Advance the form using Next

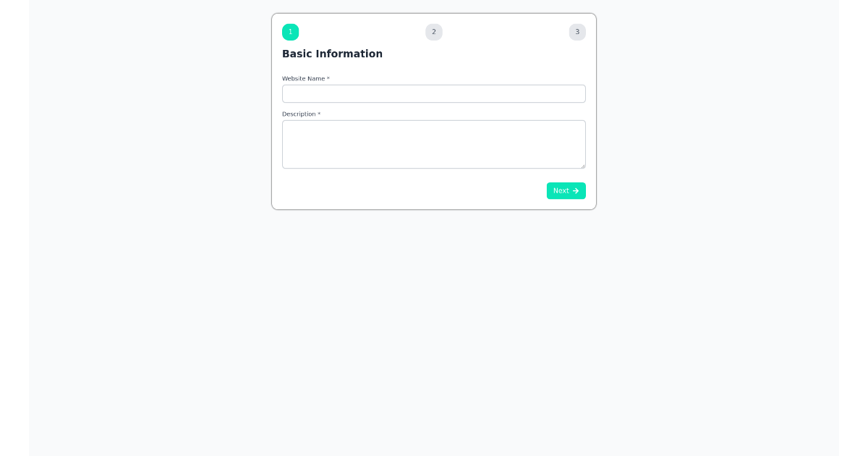click(566, 190)
